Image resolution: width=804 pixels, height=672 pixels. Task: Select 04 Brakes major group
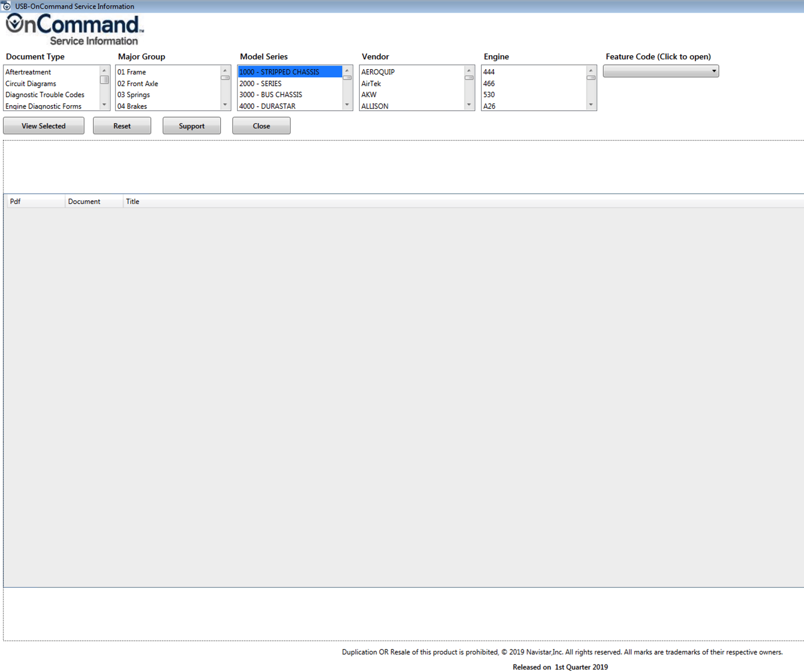click(x=168, y=106)
